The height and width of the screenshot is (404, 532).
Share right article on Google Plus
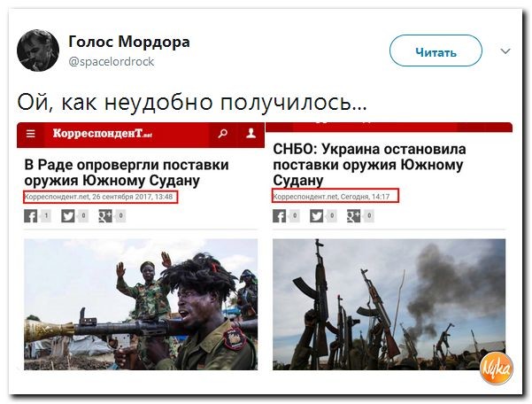click(x=354, y=216)
